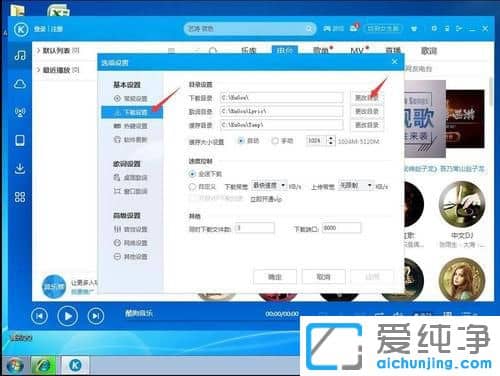The image size is (500, 376).
Task: Click the main window vertical scrollbar
Action: (491, 93)
